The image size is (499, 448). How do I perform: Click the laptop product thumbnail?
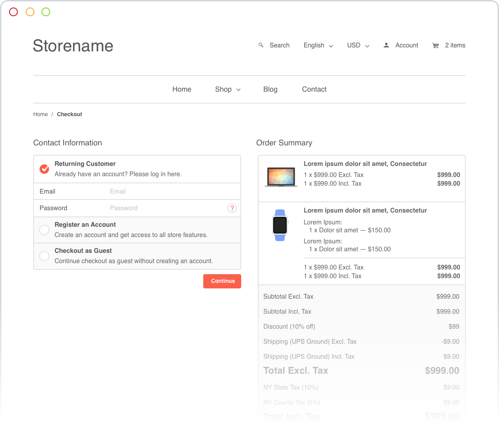[x=281, y=177]
